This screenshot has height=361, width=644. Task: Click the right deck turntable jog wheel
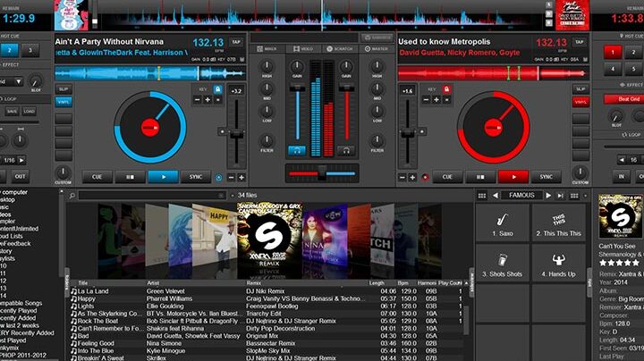[493, 127]
